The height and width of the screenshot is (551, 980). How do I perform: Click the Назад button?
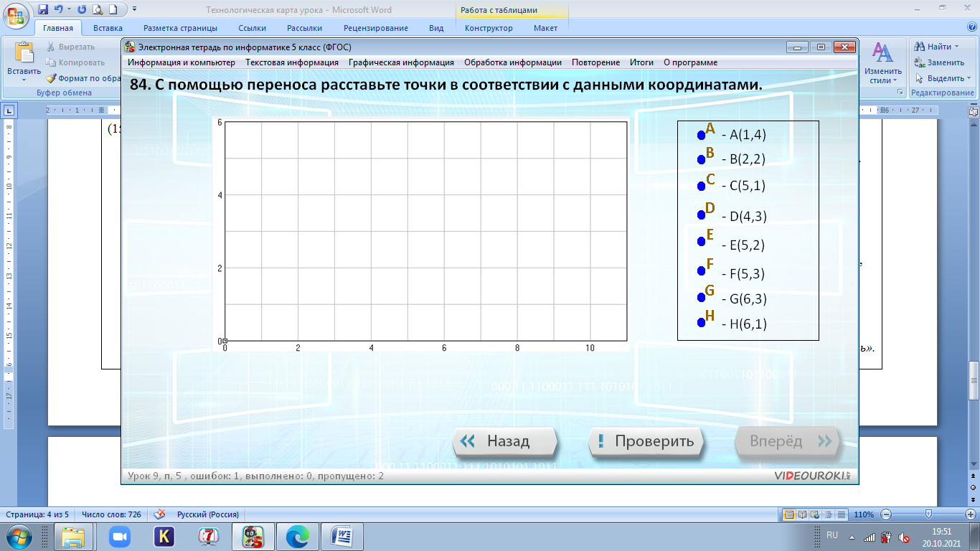tap(505, 441)
